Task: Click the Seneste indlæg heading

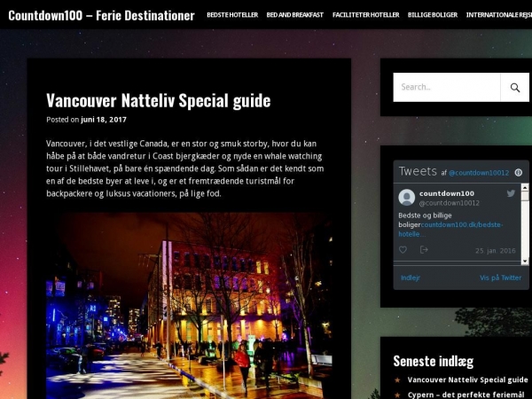Action: pyautogui.click(x=434, y=361)
